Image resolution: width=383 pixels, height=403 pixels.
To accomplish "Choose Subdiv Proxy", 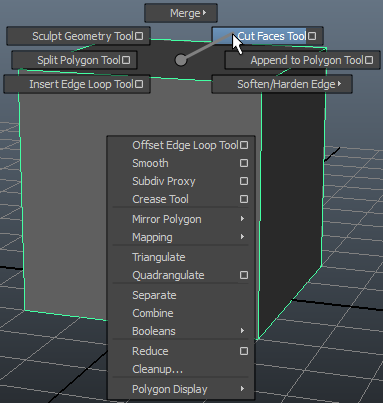I will coord(181,181).
